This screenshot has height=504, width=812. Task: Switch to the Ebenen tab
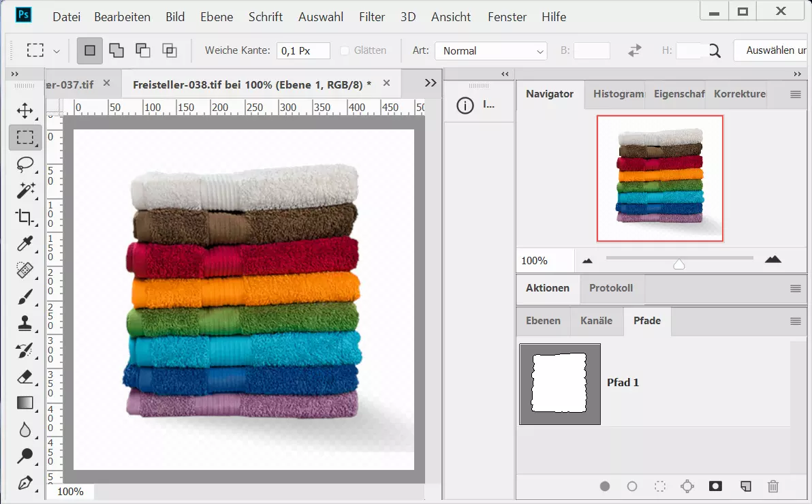point(543,321)
